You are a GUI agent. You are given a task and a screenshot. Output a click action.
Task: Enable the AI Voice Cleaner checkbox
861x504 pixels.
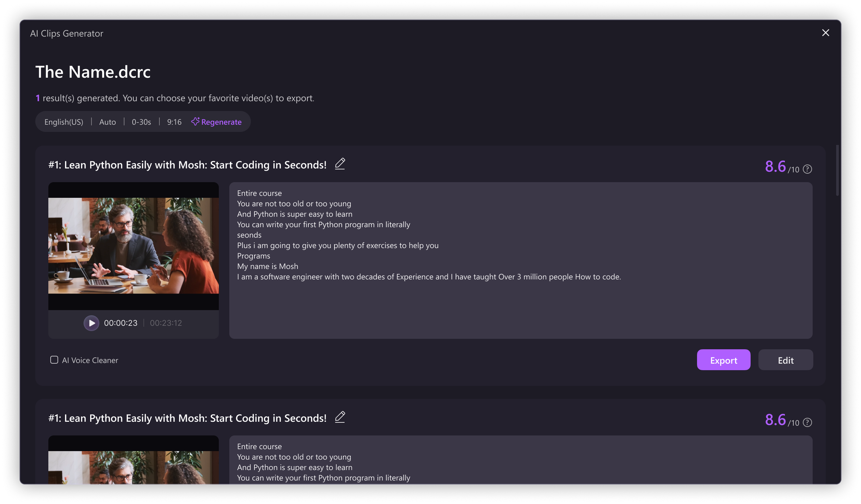pos(54,360)
